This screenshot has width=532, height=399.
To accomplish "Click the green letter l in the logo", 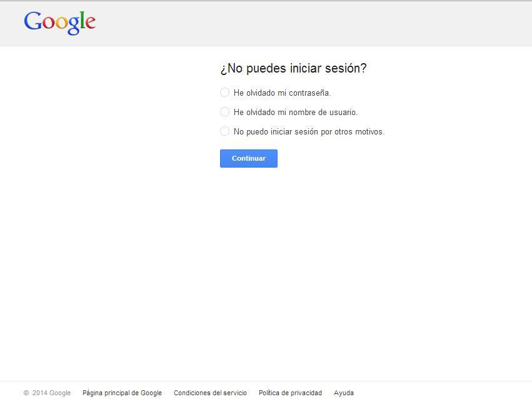I will [82, 21].
